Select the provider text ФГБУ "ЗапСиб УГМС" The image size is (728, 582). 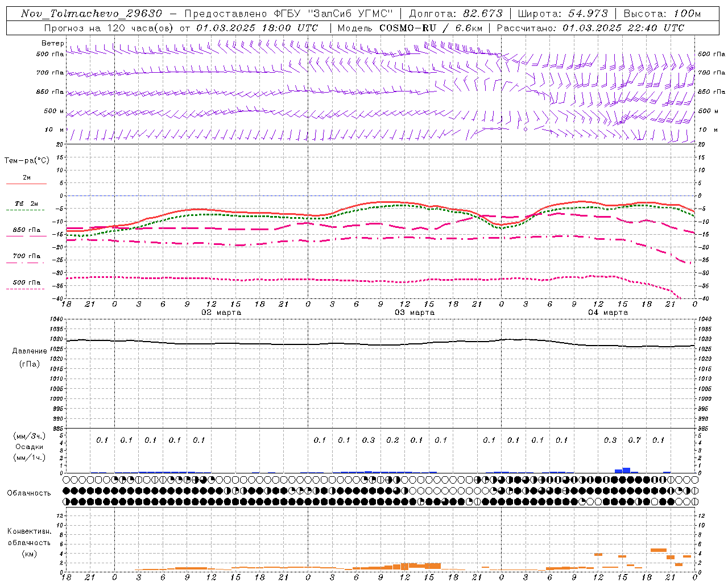click(334, 14)
